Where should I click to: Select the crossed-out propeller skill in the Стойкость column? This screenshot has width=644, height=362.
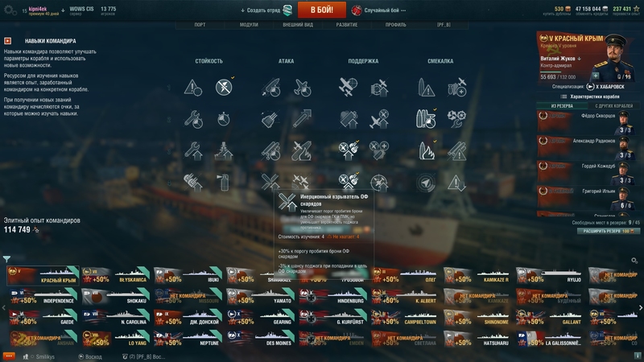tap(224, 87)
